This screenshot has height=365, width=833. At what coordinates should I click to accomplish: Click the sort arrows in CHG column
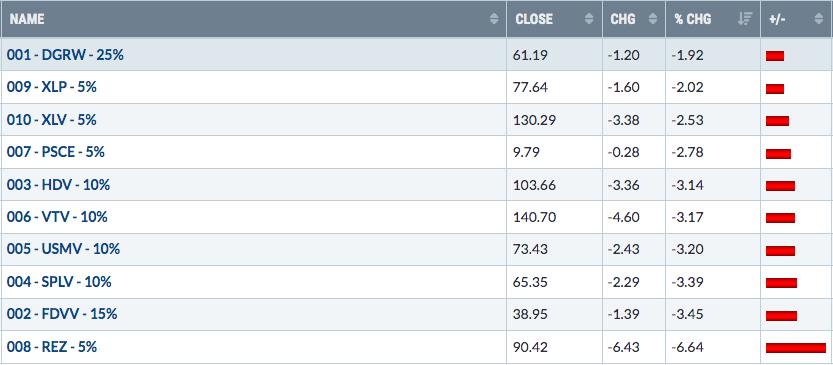click(x=652, y=19)
